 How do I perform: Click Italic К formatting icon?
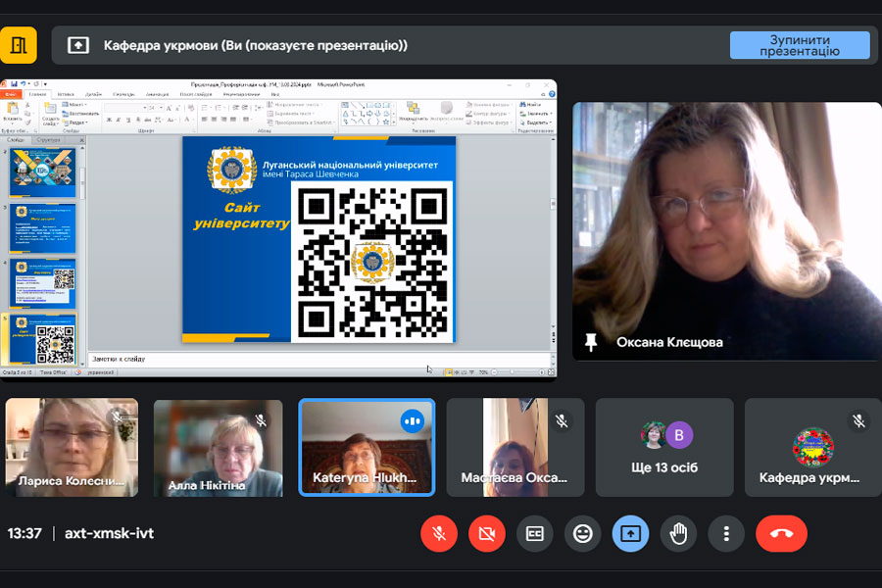click(x=119, y=120)
